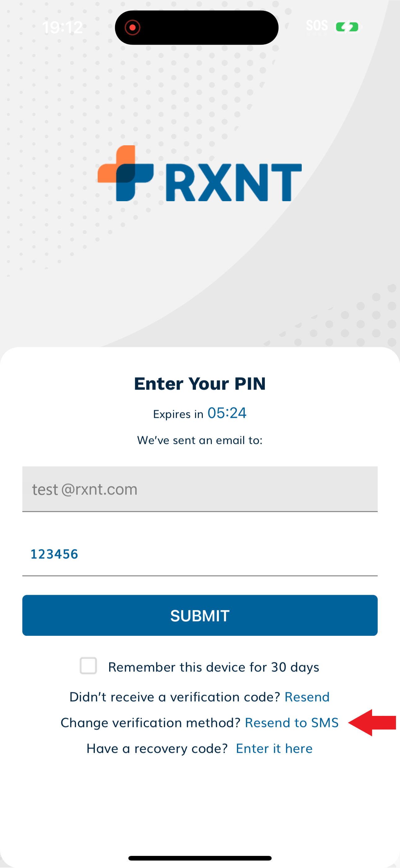Tap the red arrow beside Resend to SMS
The width and height of the screenshot is (400, 868).
[x=372, y=722]
